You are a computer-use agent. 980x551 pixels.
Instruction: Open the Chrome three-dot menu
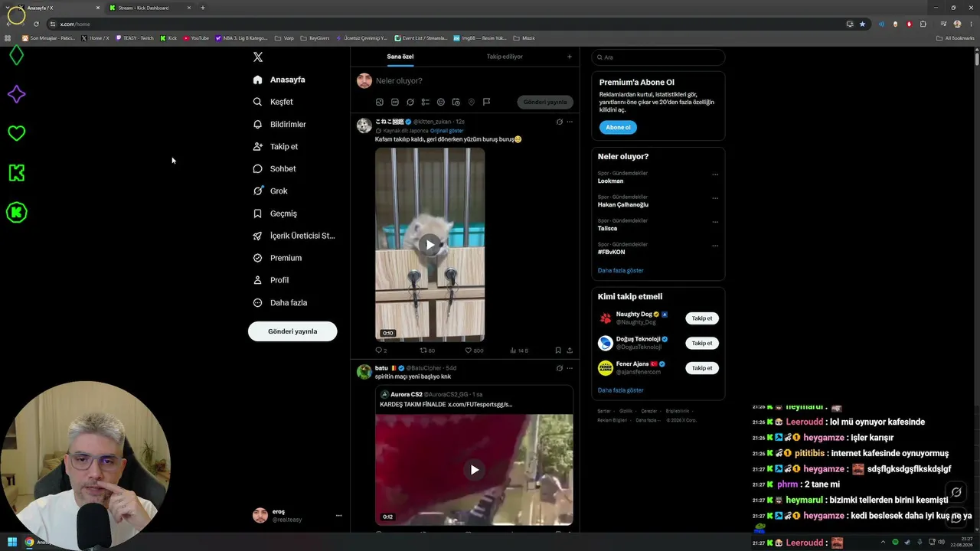point(971,24)
